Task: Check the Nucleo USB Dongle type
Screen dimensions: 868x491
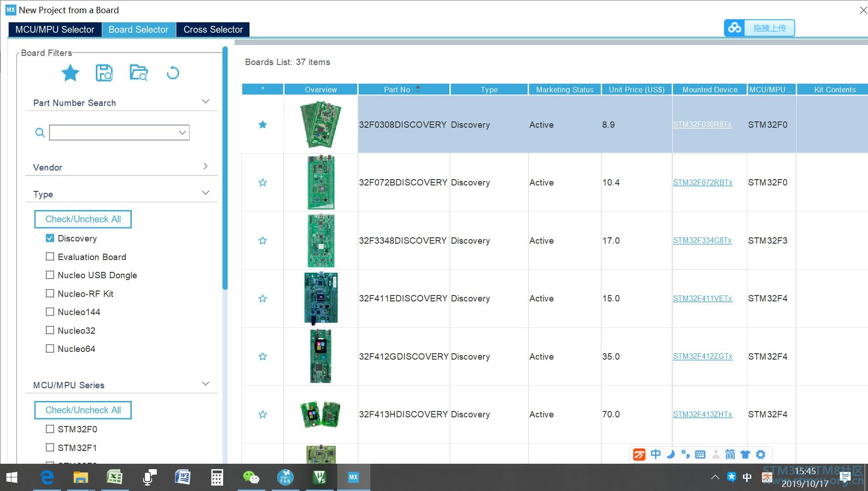Action: click(50, 275)
